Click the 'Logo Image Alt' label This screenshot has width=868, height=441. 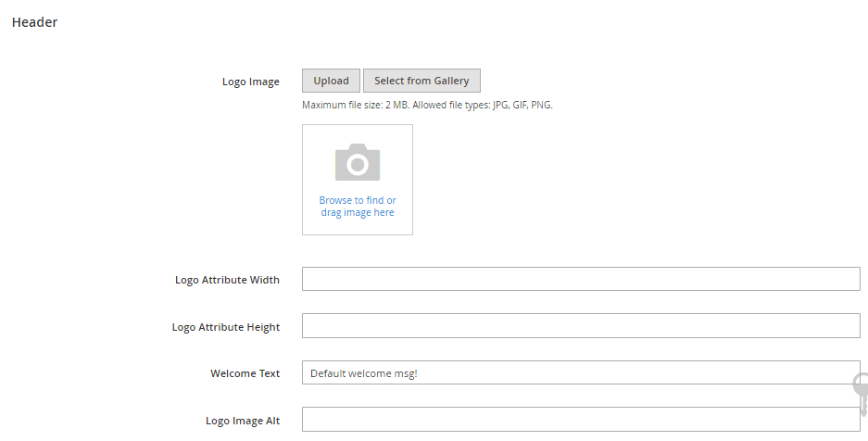click(242, 421)
